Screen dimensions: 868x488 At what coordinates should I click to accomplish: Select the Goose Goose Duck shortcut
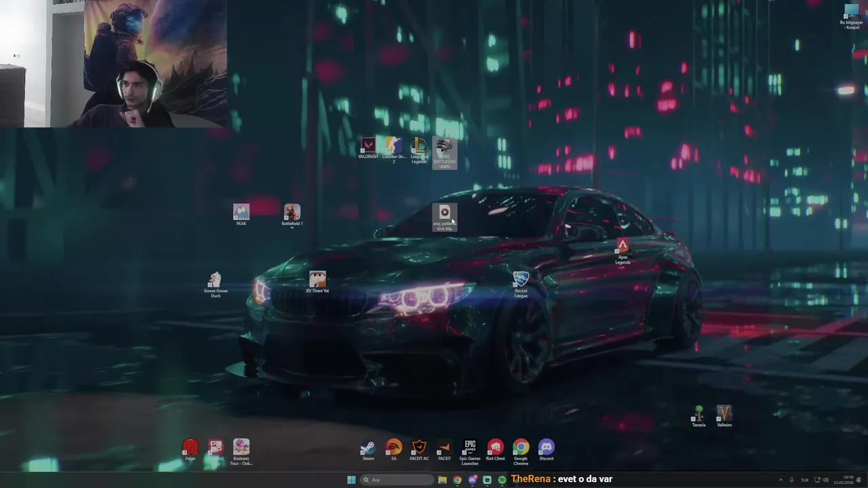(216, 285)
